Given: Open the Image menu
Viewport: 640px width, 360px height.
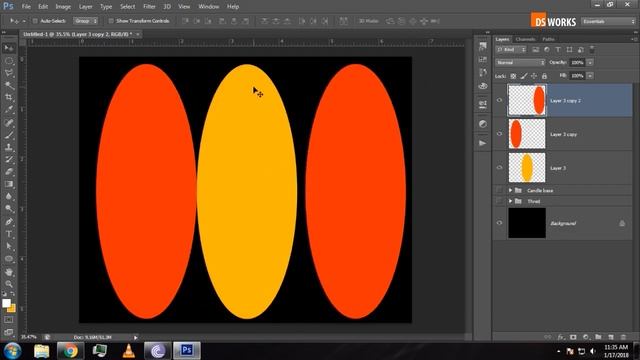Looking at the screenshot, I should pos(63,7).
